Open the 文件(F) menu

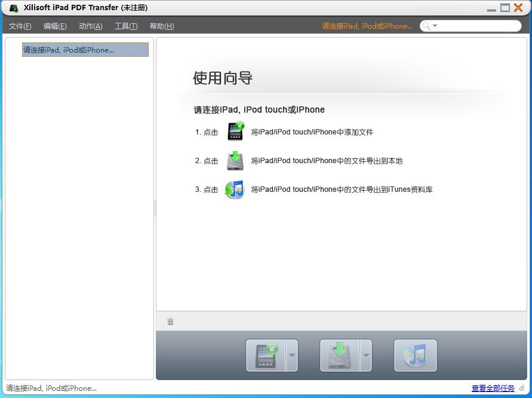pos(20,26)
